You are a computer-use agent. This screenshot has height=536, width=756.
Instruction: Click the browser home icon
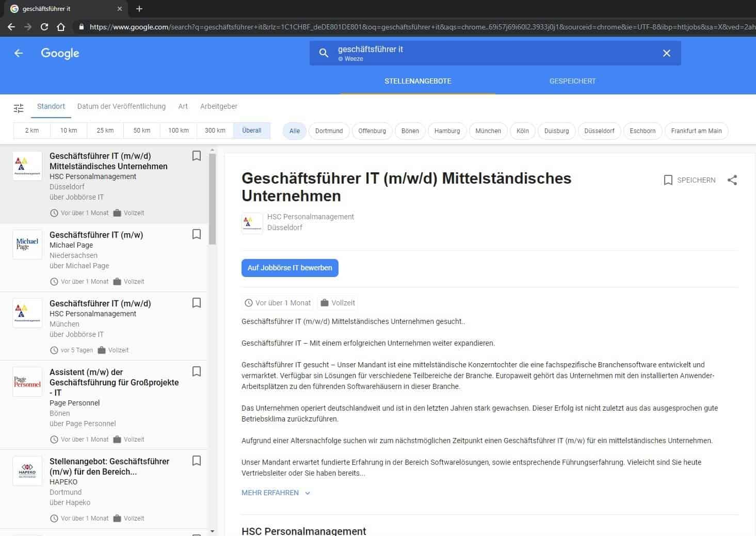pos(61,27)
